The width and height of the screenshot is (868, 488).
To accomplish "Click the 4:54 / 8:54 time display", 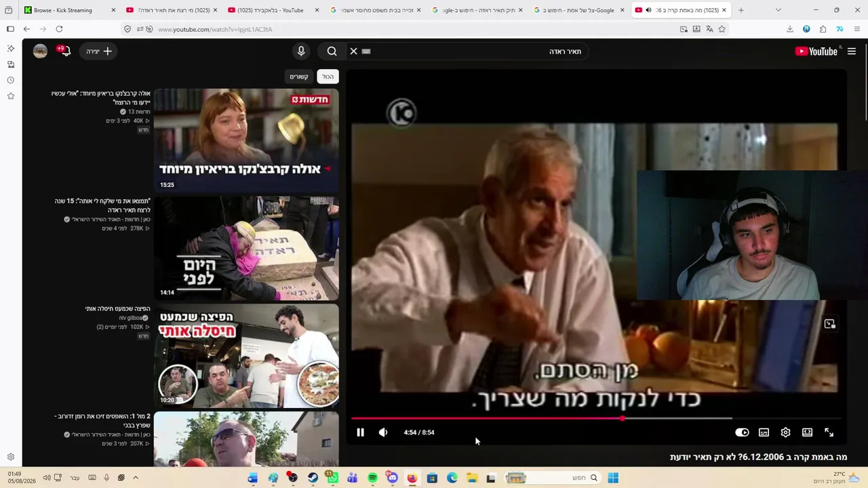I will [x=419, y=432].
